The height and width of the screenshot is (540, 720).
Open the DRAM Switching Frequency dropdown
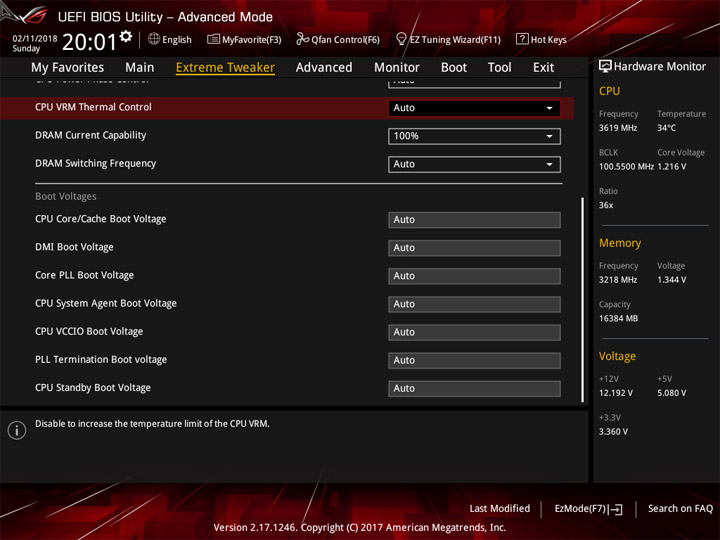tap(474, 164)
